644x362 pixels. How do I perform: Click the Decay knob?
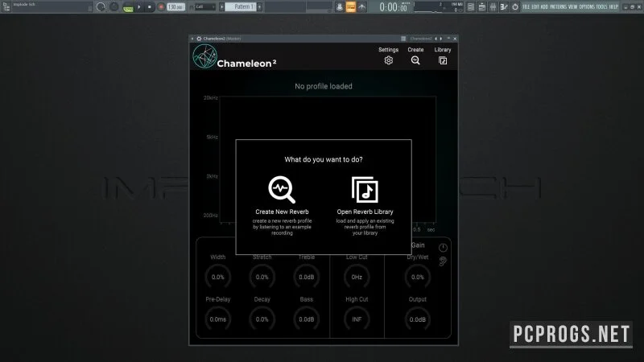262,319
